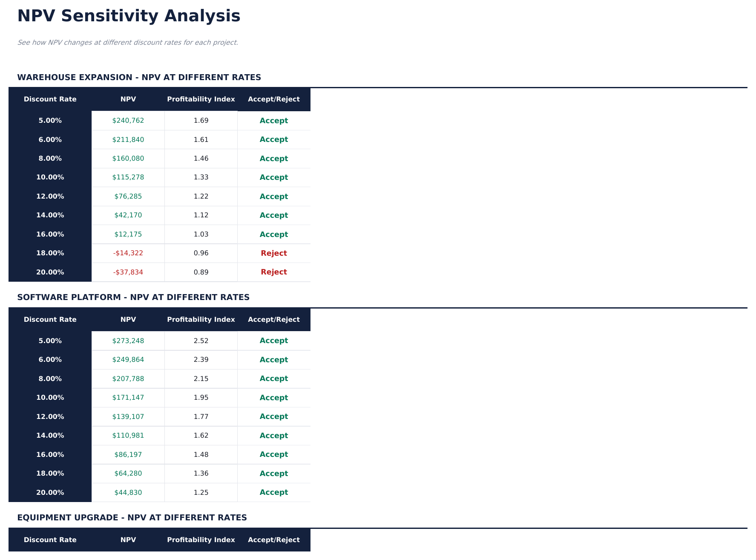This screenshot has width=756, height=560.
Task: Select the Discount Rate column header
Action: tap(50, 99)
